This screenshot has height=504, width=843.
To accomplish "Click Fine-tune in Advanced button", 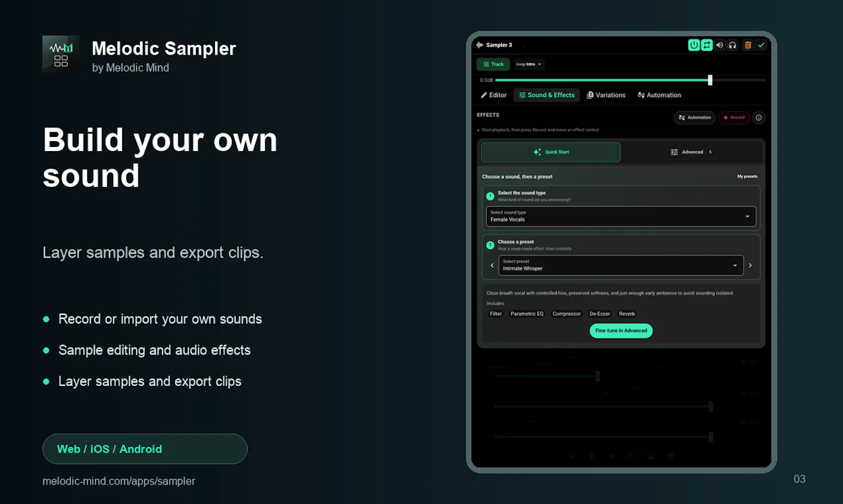I will (621, 331).
